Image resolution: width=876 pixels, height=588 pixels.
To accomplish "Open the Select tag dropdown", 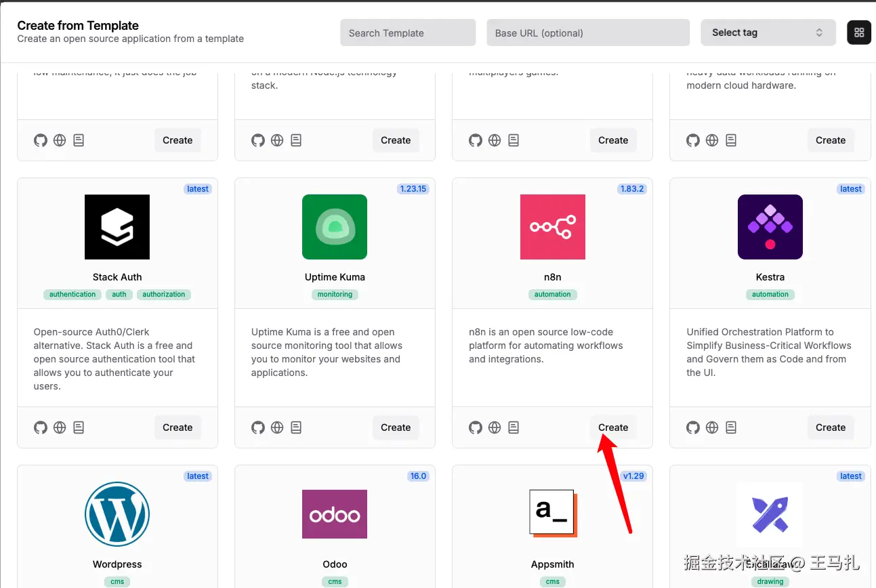I will (x=768, y=33).
